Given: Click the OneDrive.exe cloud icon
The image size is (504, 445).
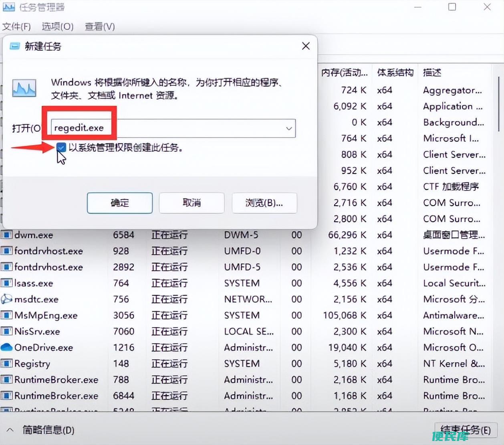Looking at the screenshot, I should [x=6, y=347].
